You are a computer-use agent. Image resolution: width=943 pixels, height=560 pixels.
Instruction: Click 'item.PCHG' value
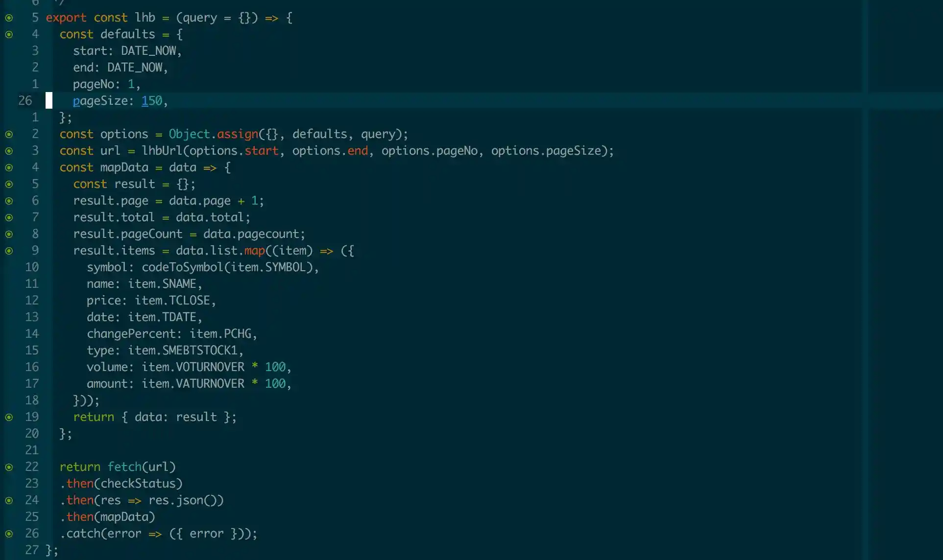220,334
